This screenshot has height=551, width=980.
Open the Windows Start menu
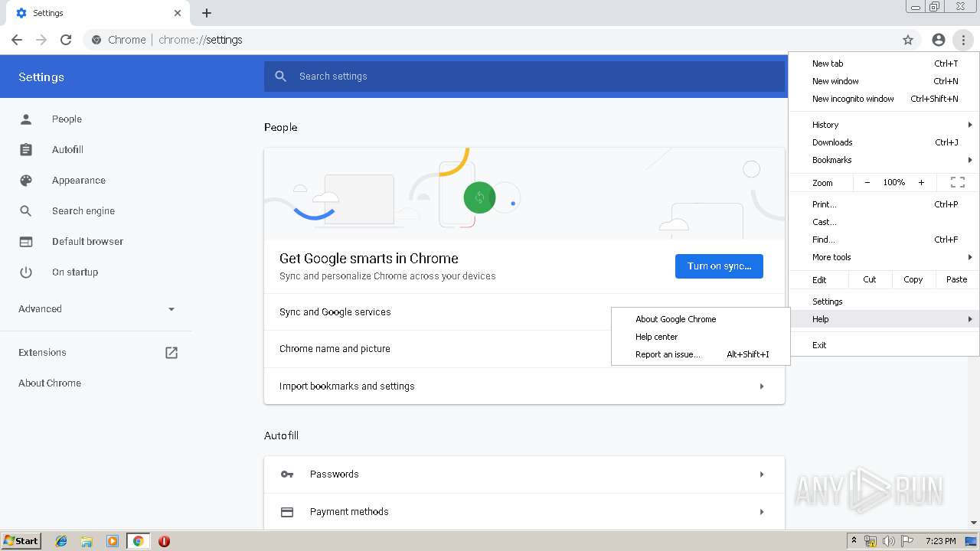[x=21, y=541]
